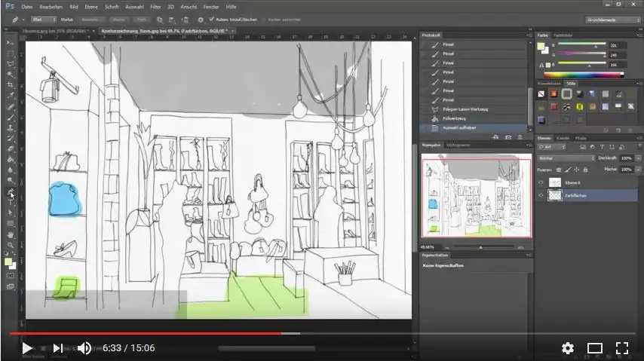Open Fläche fill slider arrow

638,170
